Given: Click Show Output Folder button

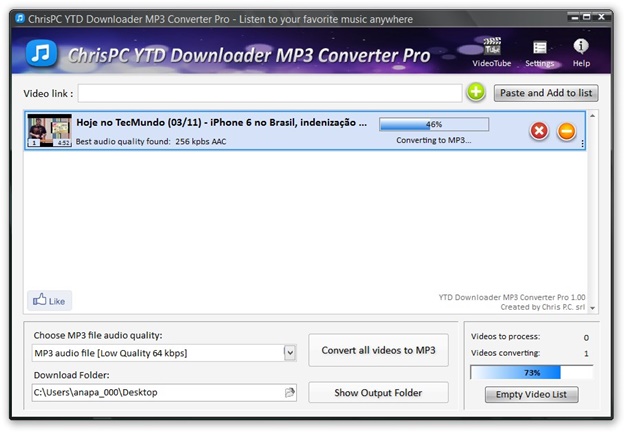Looking at the screenshot, I should (x=378, y=393).
